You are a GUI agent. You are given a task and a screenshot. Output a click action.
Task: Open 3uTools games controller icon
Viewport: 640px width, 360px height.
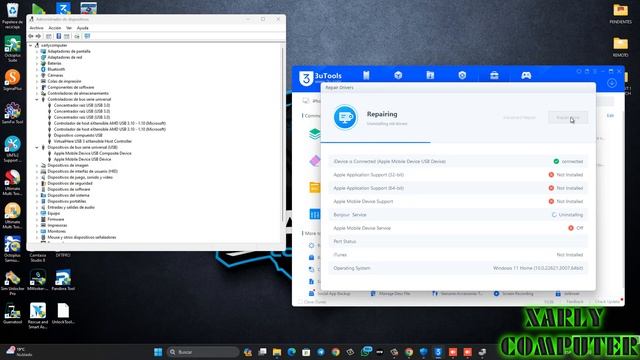coord(526,75)
